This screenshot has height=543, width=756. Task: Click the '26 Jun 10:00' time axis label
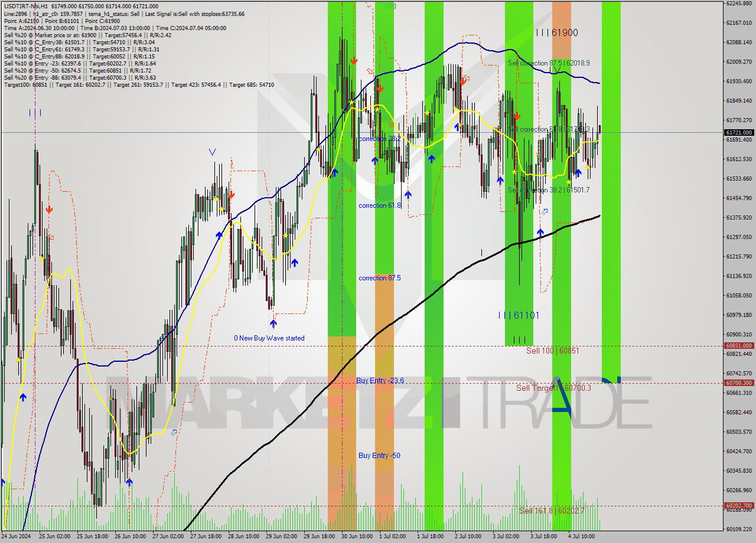[130, 537]
